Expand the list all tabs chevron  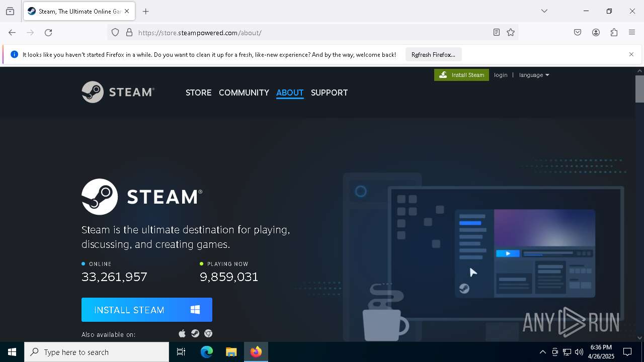click(544, 11)
